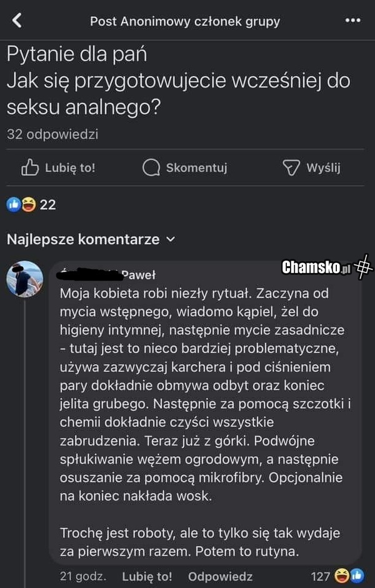Image resolution: width=375 pixels, height=588 pixels.
Task: Tap the Skomentuj speech bubble icon
Action: tap(151, 167)
